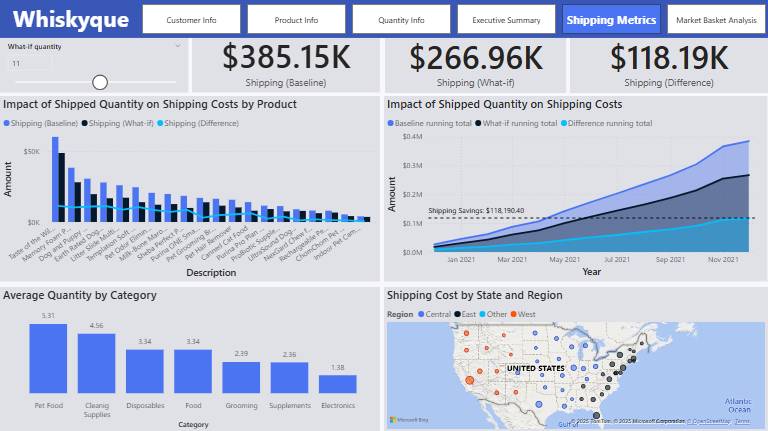The height and width of the screenshot is (431, 768).
Task: Click the large orange West bubble in California
Action: pos(469,380)
